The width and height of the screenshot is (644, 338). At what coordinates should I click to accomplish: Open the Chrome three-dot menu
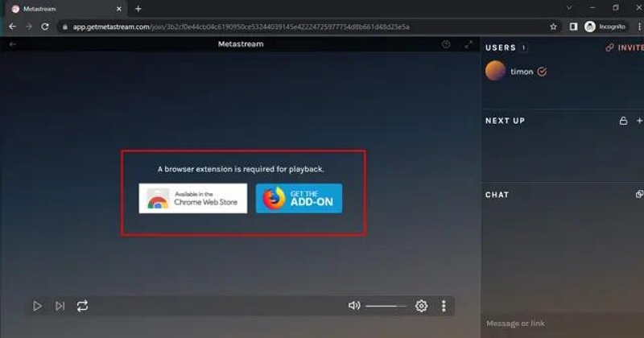(639, 27)
